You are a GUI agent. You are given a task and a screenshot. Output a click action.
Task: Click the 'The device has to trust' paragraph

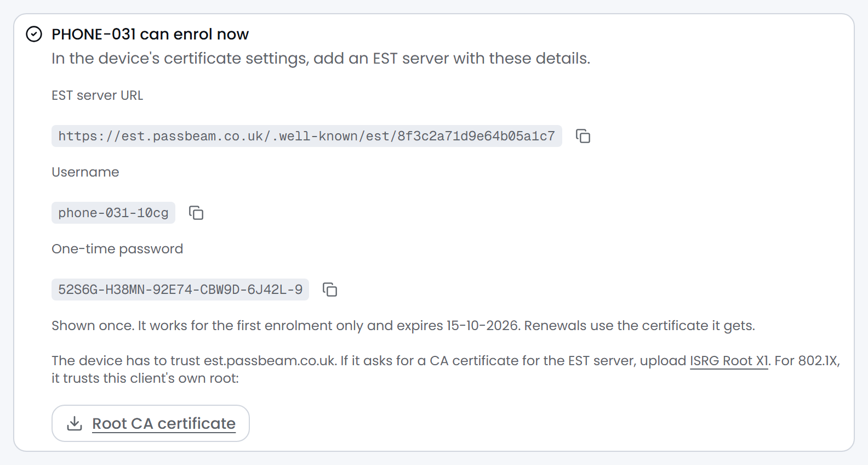point(446,370)
